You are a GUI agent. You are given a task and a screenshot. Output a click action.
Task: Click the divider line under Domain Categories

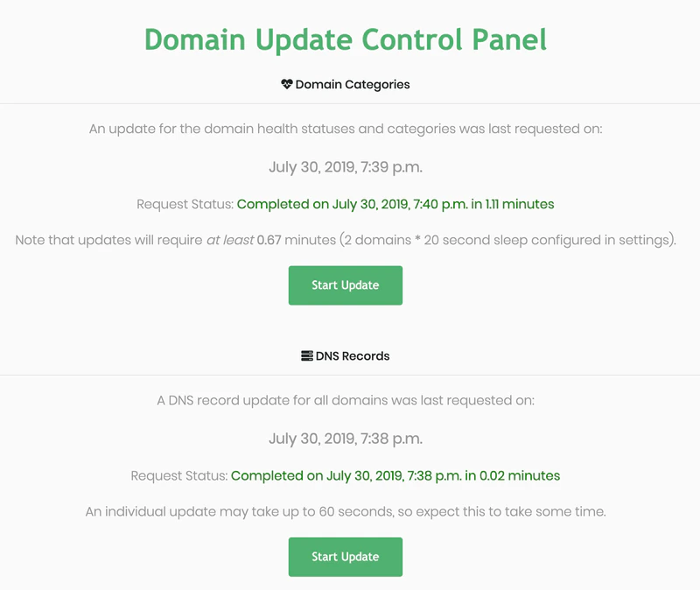point(350,103)
